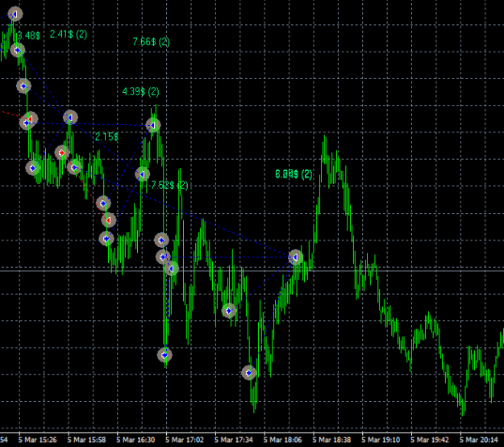Image resolution: width=504 pixels, height=447 pixels.
Task: Select the trade marker at the chart's top-left corner
Action: [x=15, y=15]
